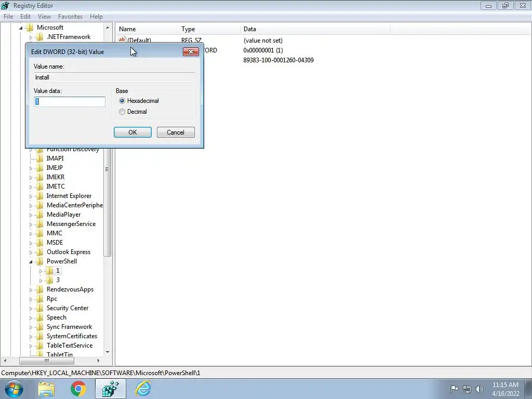Viewport: 532px width, 399px height.
Task: Click the Rpc folder icon
Action: 39,299
